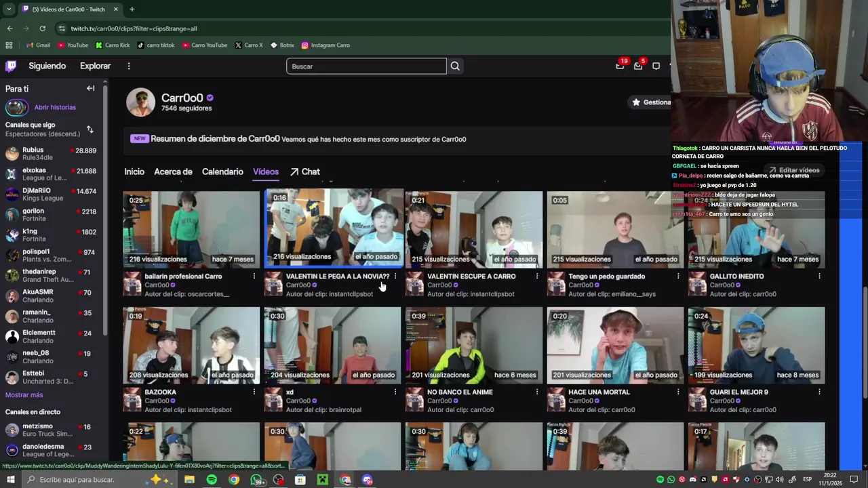Open File Explorer from the taskbar
Screen dimensions: 868x488
pyautogui.click(x=189, y=480)
